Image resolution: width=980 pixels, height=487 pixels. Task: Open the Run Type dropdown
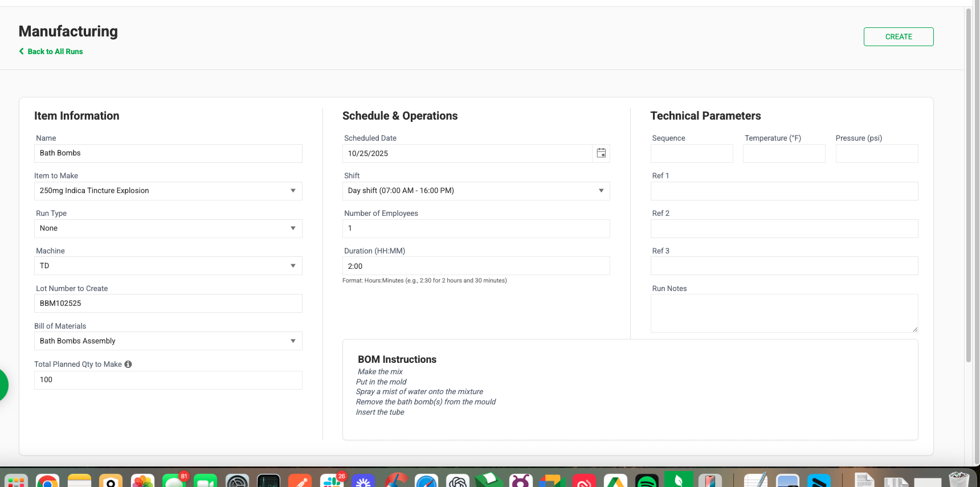point(168,228)
